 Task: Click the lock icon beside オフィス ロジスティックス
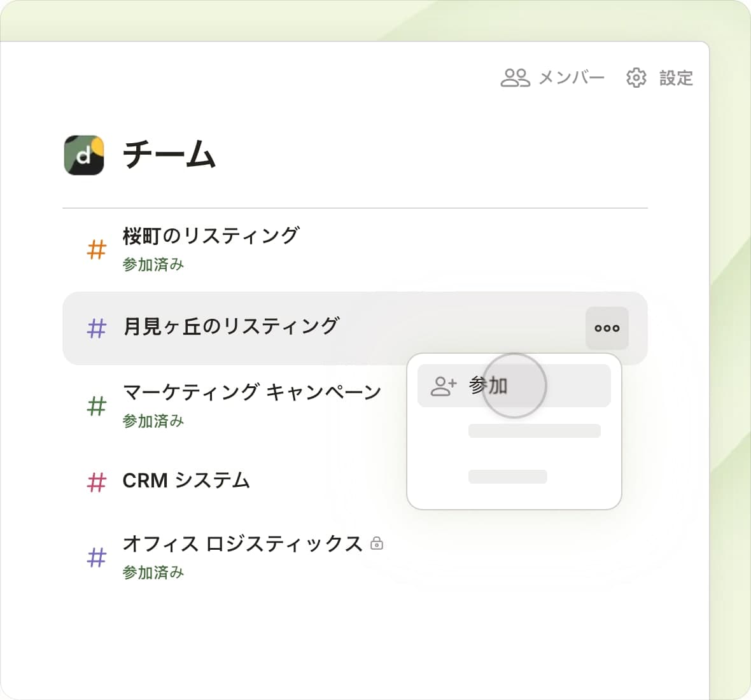377,543
